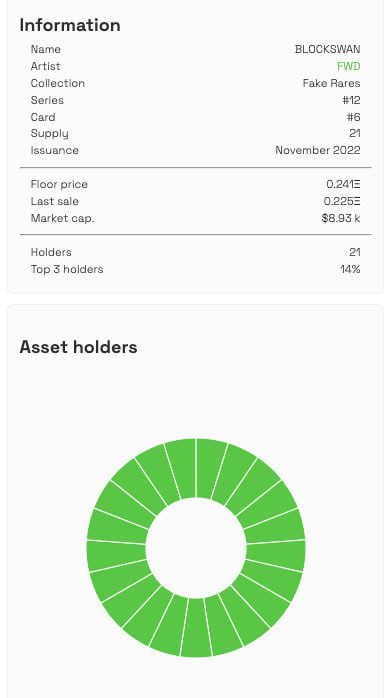Click the Supply value 21
This screenshot has width=392, height=698.
tap(355, 134)
